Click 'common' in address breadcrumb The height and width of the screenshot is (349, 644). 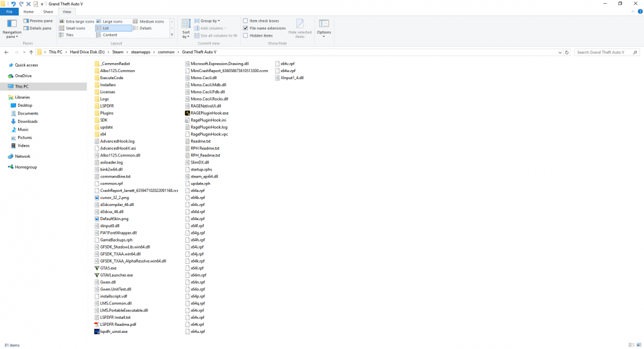pos(166,52)
